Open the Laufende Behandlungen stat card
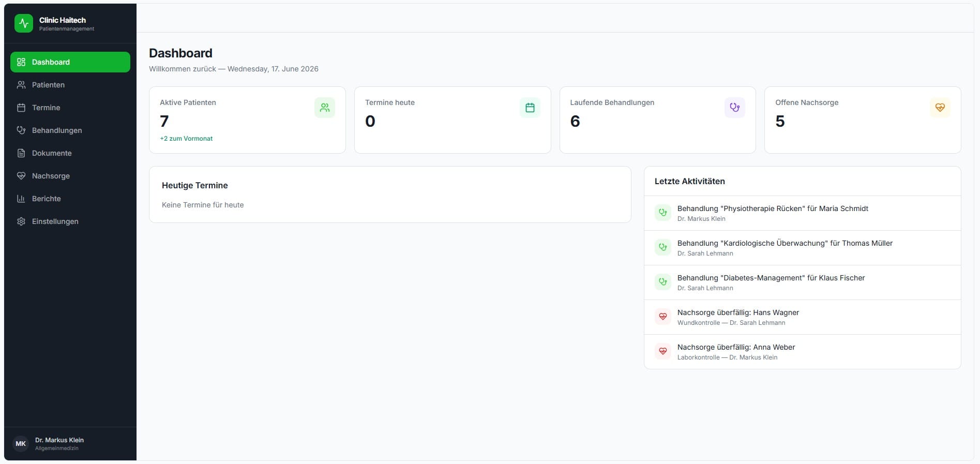This screenshot has width=980, height=464. click(x=658, y=120)
